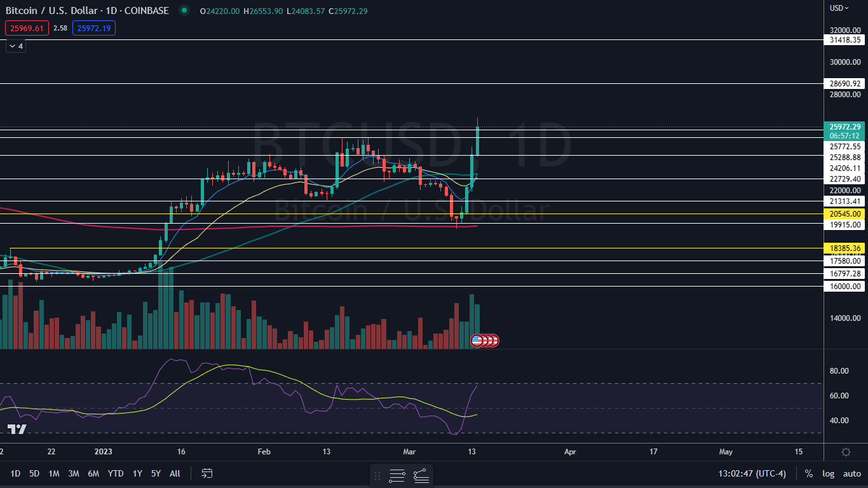The image size is (868, 488).
Task: Click the close value C25972.29
Action: click(348, 11)
